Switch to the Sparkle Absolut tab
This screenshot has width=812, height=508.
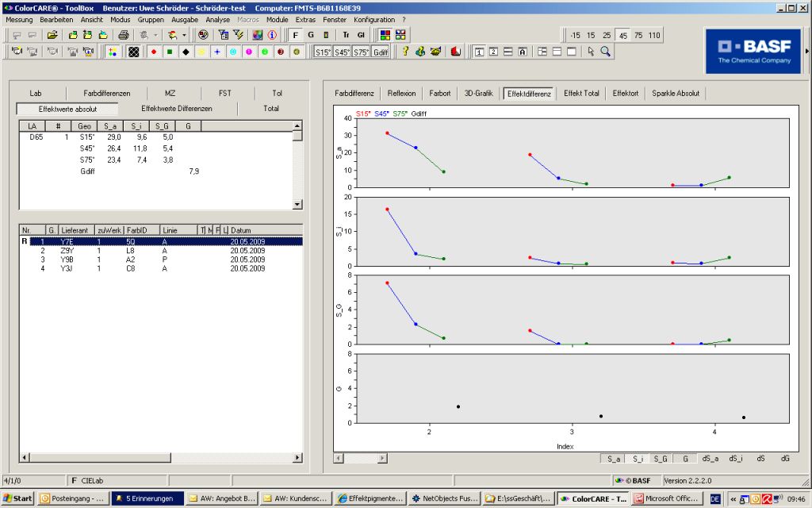[676, 93]
